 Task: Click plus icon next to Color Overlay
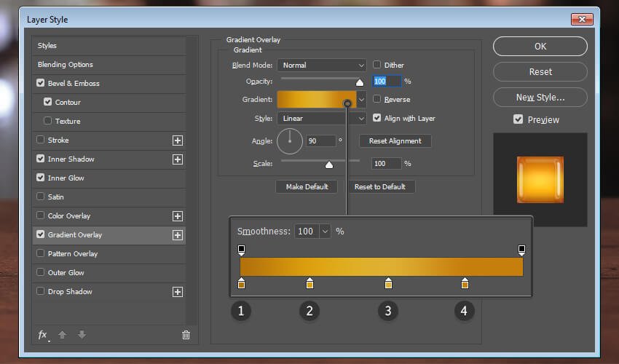178,216
